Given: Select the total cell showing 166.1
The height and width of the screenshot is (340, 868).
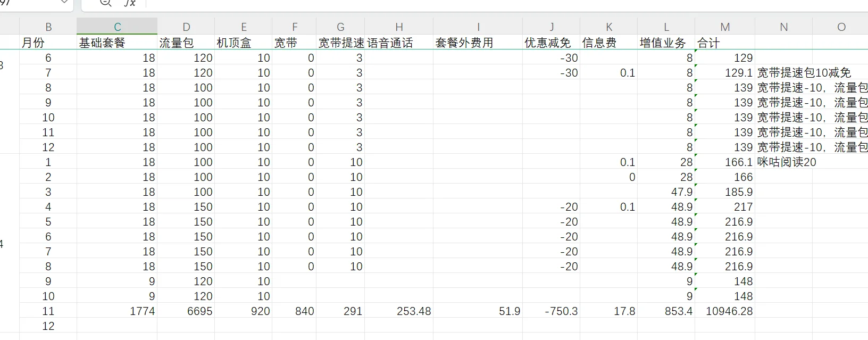Looking at the screenshot, I should [x=725, y=162].
